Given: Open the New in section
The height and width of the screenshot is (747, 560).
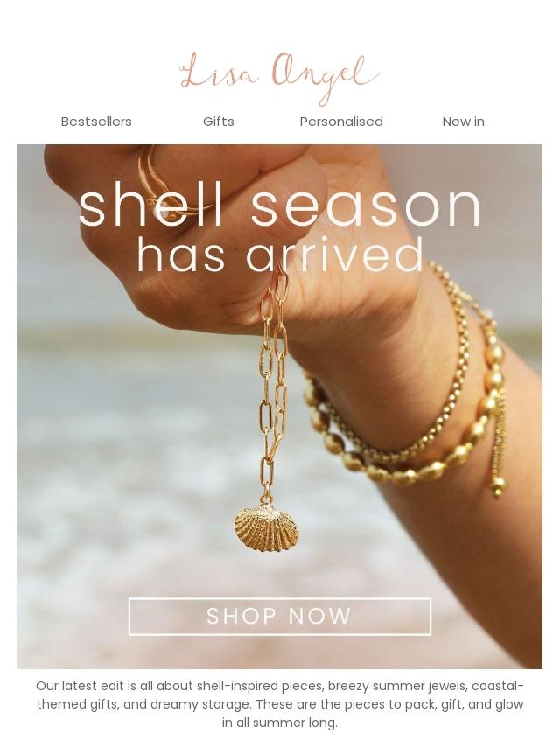Looking at the screenshot, I should pos(463,122).
